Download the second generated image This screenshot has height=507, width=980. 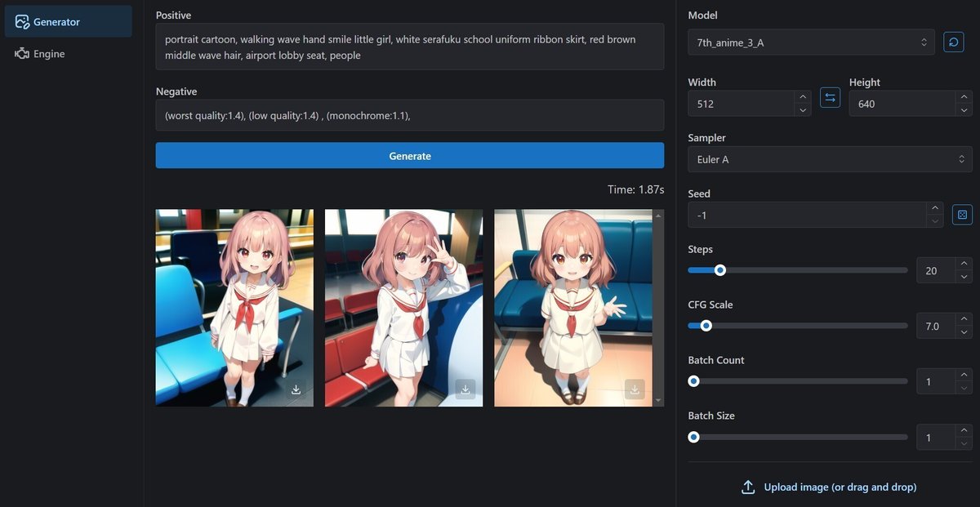click(465, 389)
